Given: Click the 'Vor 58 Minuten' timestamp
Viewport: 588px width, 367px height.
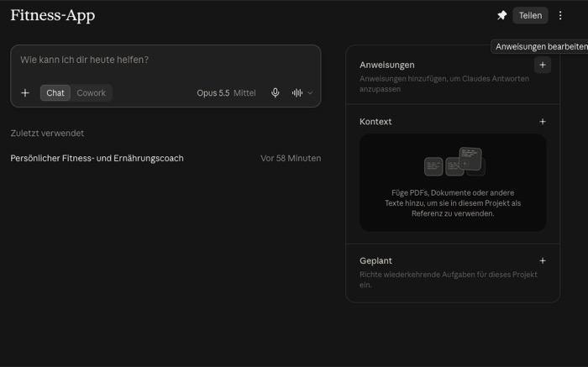Looking at the screenshot, I should coord(291,158).
